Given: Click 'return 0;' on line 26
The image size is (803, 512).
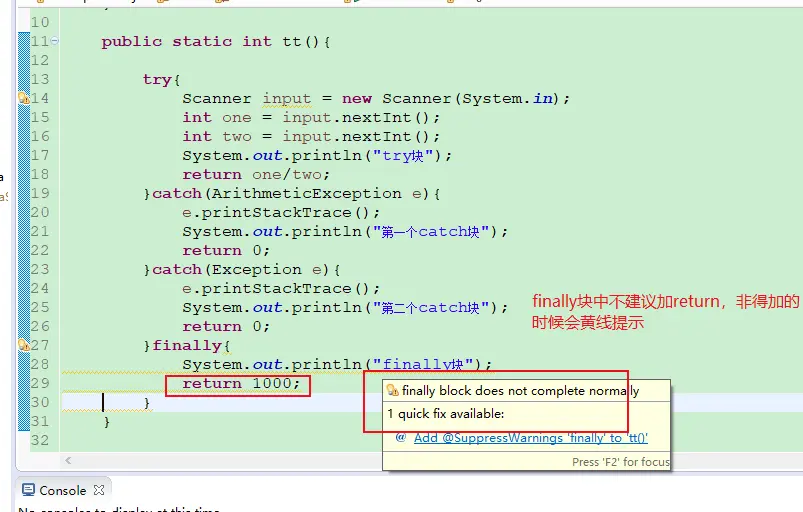Looking at the screenshot, I should pyautogui.click(x=226, y=326).
